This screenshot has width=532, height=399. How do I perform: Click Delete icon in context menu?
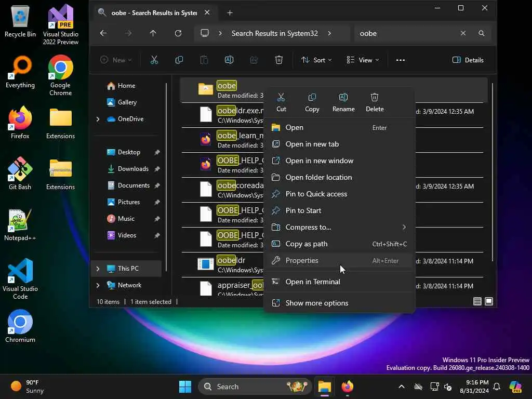[375, 102]
